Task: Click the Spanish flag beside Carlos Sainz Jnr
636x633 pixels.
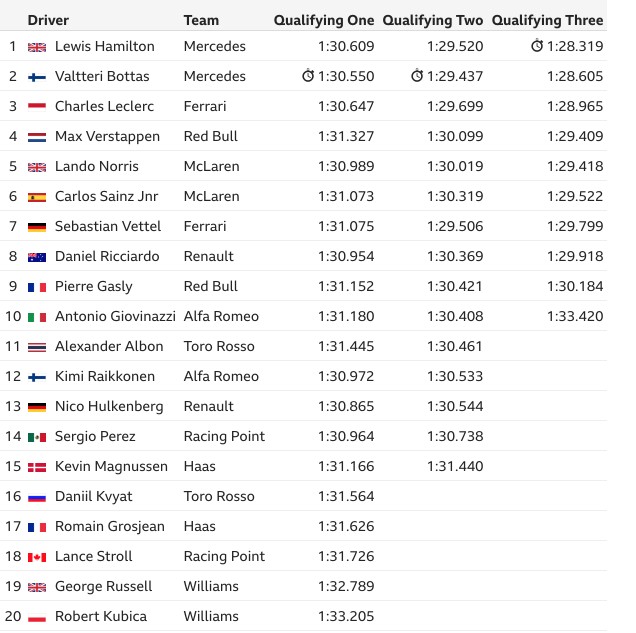Action: pos(37,197)
